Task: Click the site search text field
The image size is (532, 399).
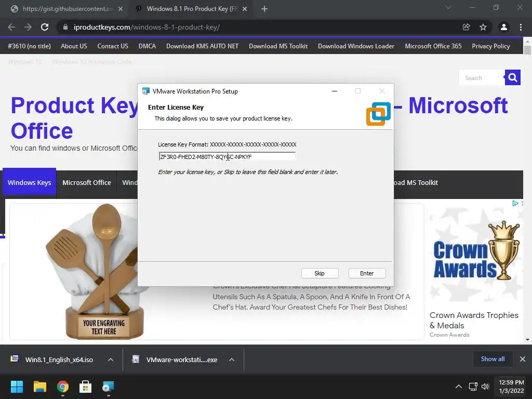Action: [x=482, y=78]
